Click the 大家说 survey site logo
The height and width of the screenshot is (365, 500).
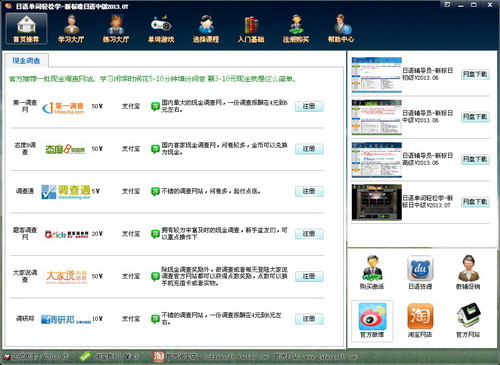click(66, 277)
